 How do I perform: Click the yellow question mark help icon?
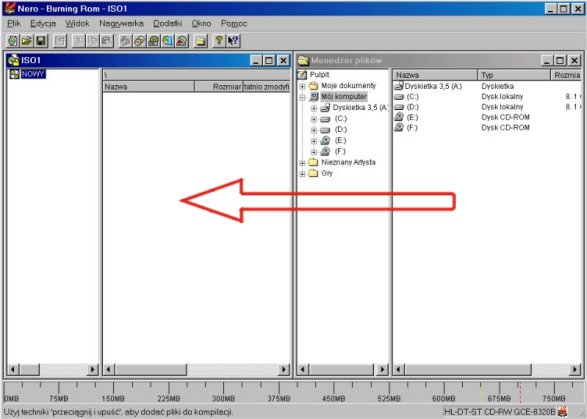(219, 41)
